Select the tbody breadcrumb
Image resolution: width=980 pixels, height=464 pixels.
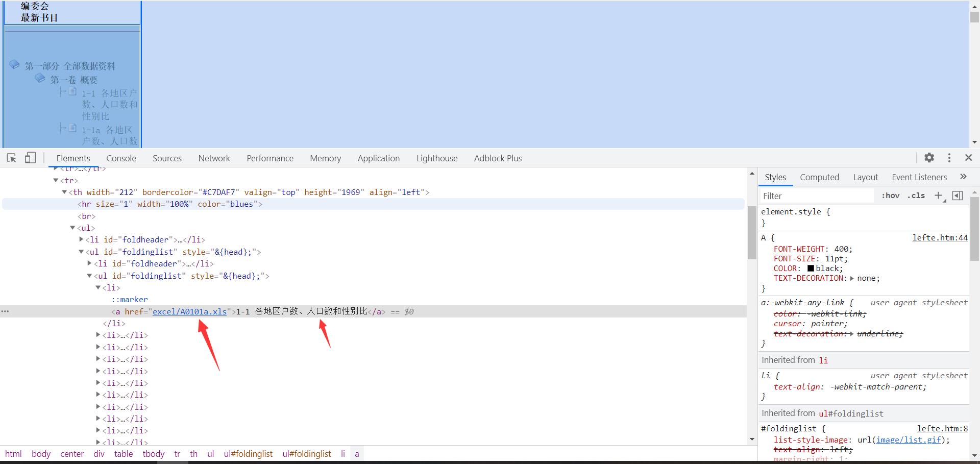pyautogui.click(x=154, y=454)
